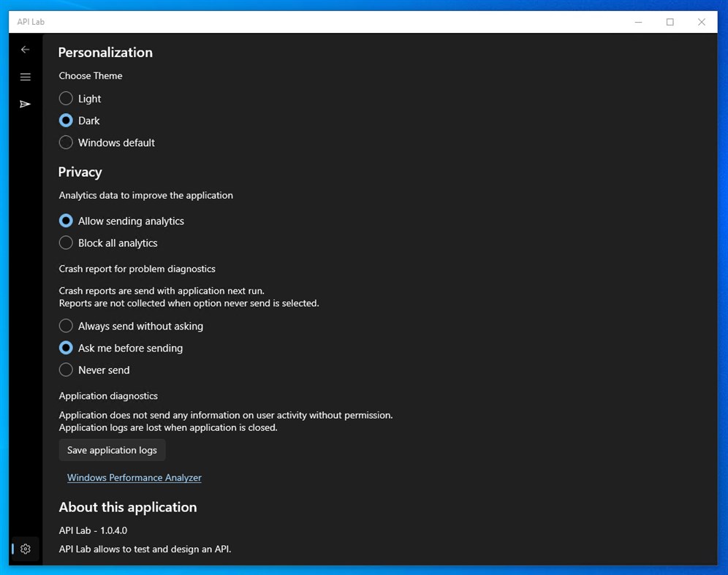Viewport: 728px width, 575px height.
Task: Click the Personalization section heading
Action: tap(105, 52)
